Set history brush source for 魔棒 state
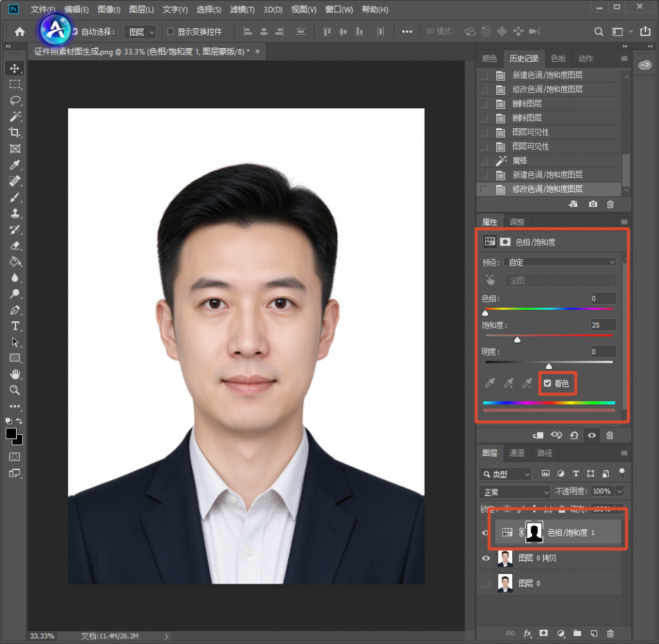Viewport: 659px width, 644px height. (484, 161)
